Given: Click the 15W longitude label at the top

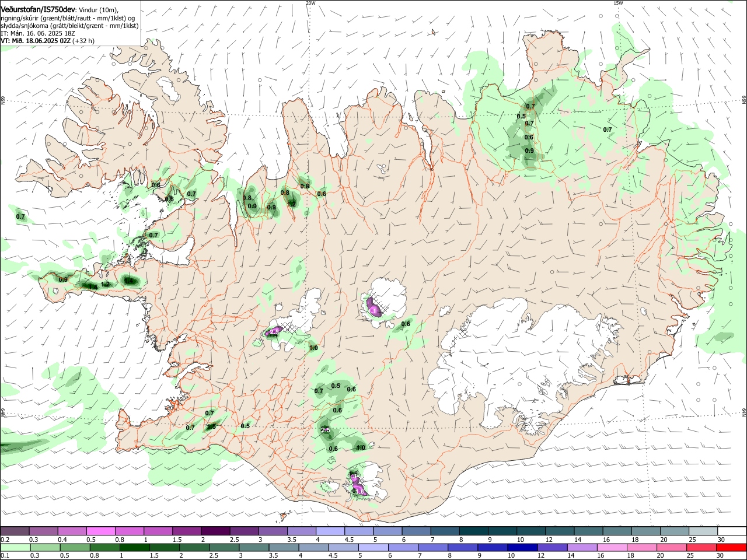Looking at the screenshot, I should click(x=618, y=3).
